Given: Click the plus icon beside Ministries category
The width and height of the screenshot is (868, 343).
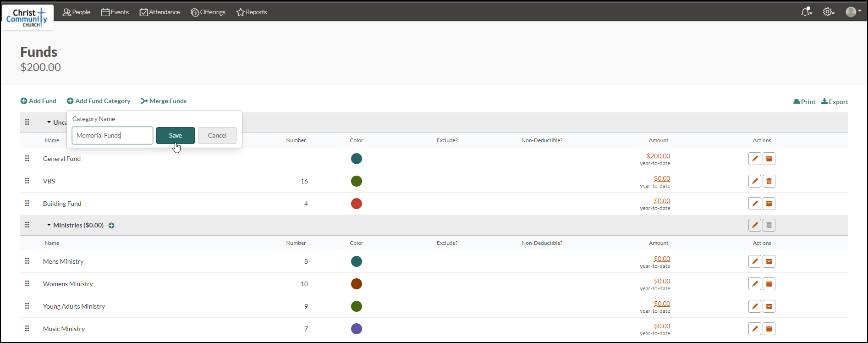Looking at the screenshot, I should click(111, 226).
